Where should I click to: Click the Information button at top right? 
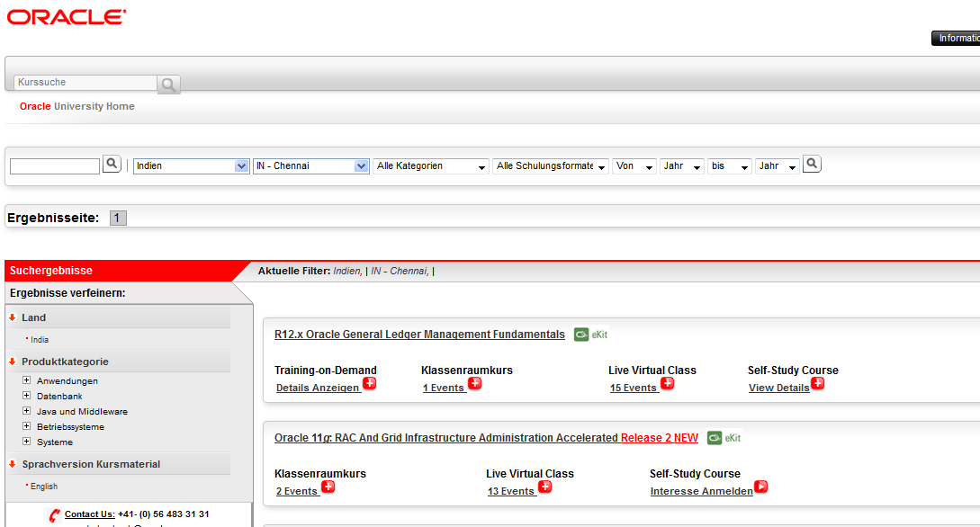click(x=957, y=38)
